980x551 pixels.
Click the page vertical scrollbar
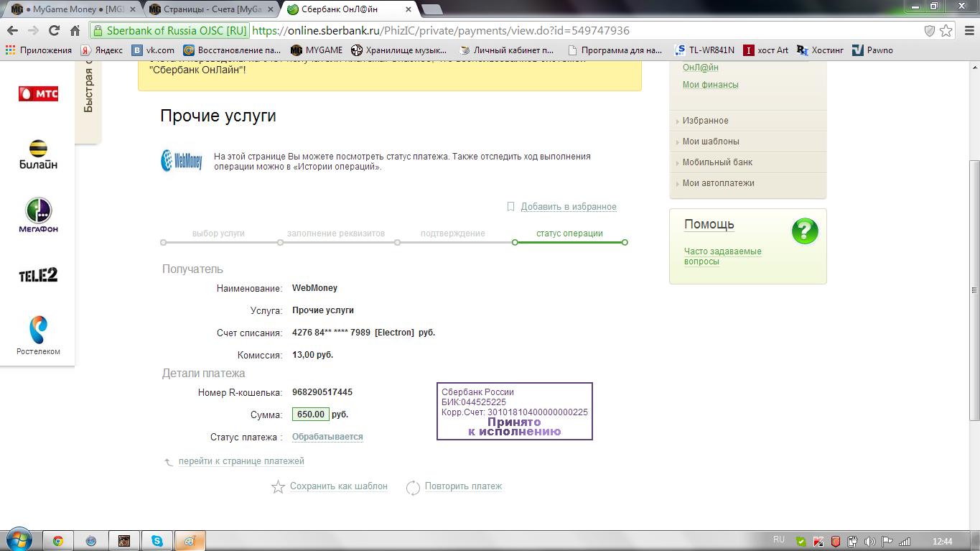(974, 290)
